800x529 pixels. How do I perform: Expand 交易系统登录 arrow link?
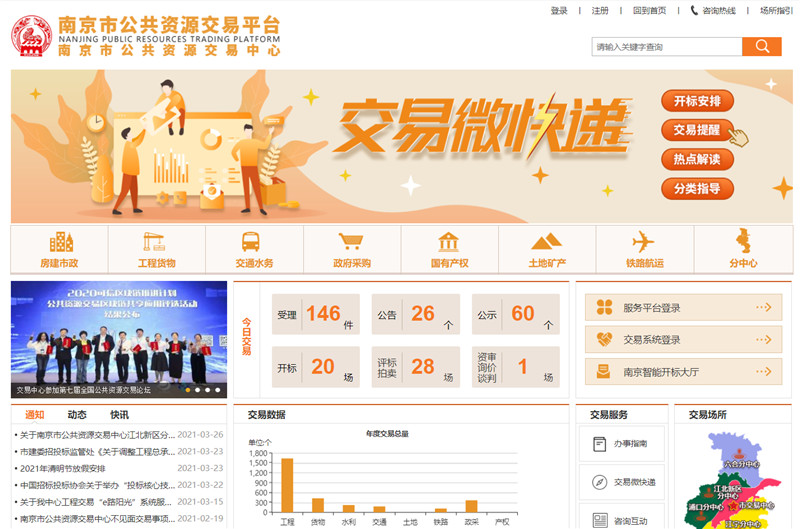764,340
